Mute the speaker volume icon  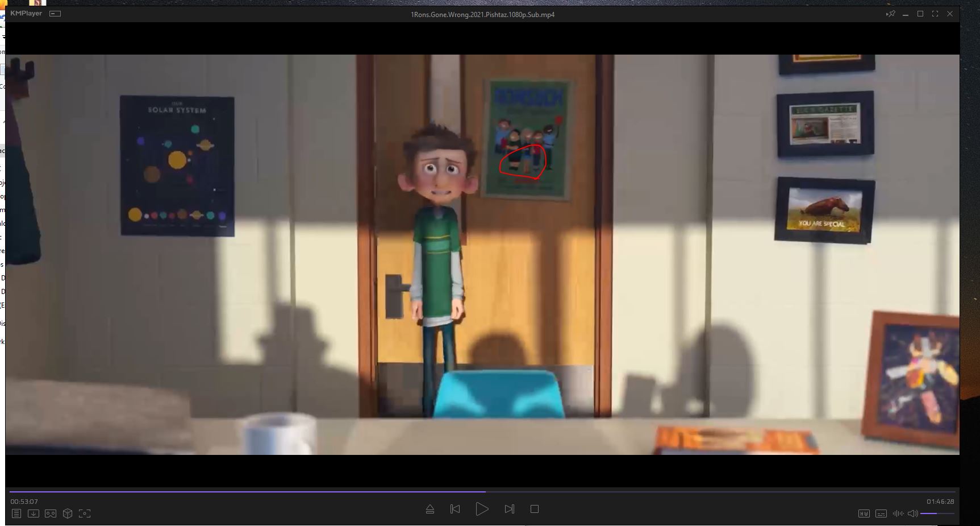[912, 513]
